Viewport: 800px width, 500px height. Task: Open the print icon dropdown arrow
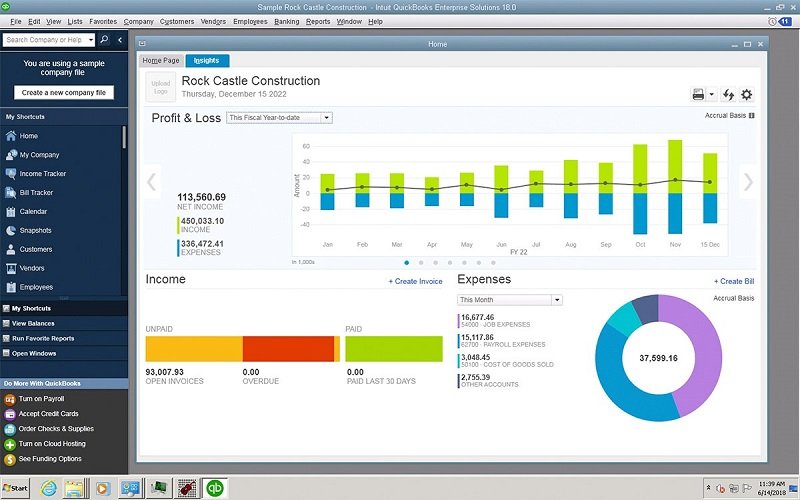(x=711, y=94)
